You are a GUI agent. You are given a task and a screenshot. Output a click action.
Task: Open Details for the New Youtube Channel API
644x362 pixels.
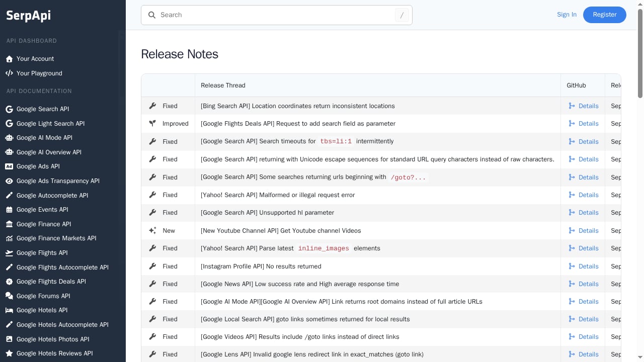coord(584,231)
